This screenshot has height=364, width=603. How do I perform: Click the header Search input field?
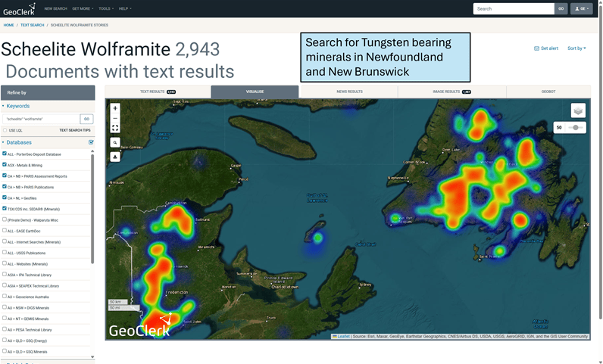point(514,8)
